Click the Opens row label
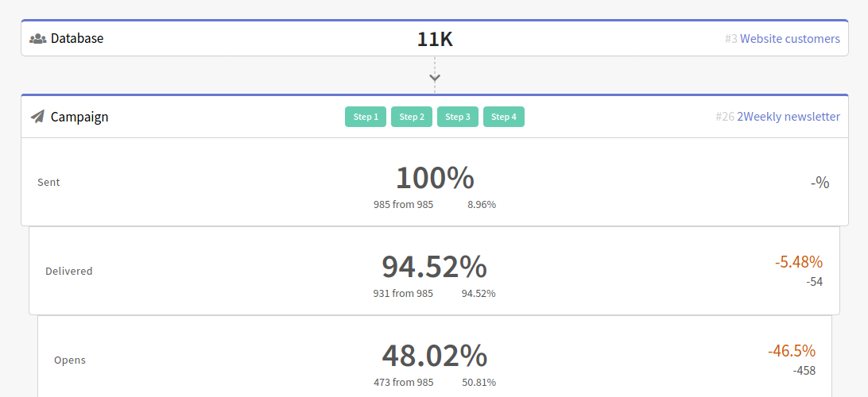The height and width of the screenshot is (397, 868). (x=70, y=360)
